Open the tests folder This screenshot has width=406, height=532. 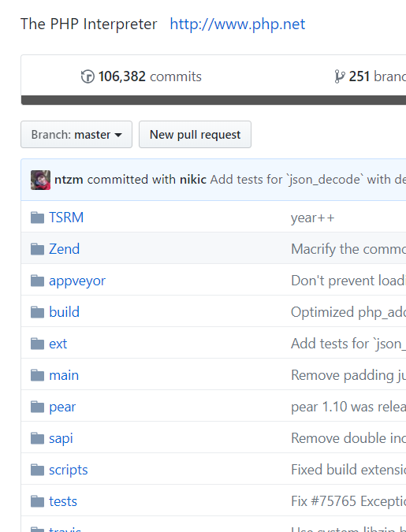(x=63, y=501)
